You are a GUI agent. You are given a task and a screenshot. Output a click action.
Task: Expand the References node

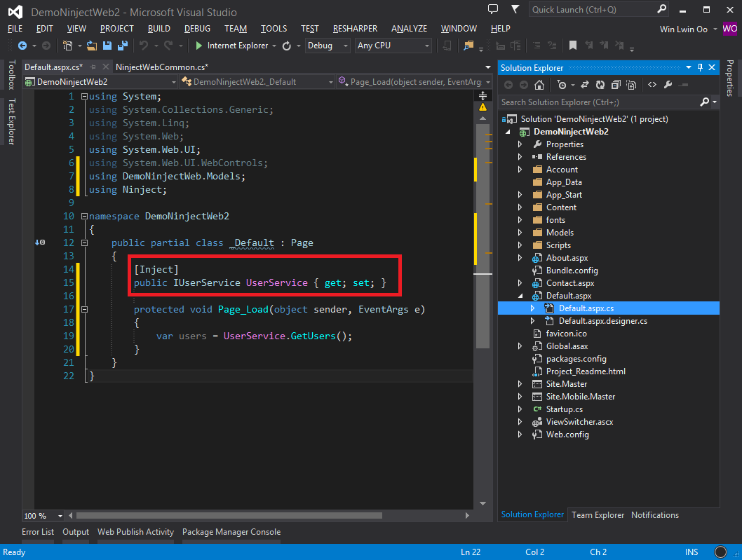tap(520, 156)
